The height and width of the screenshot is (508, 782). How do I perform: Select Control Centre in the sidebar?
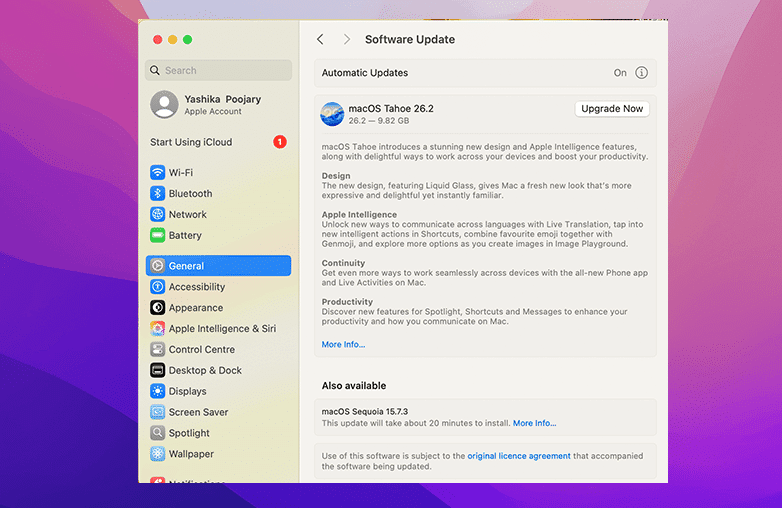coord(218,349)
